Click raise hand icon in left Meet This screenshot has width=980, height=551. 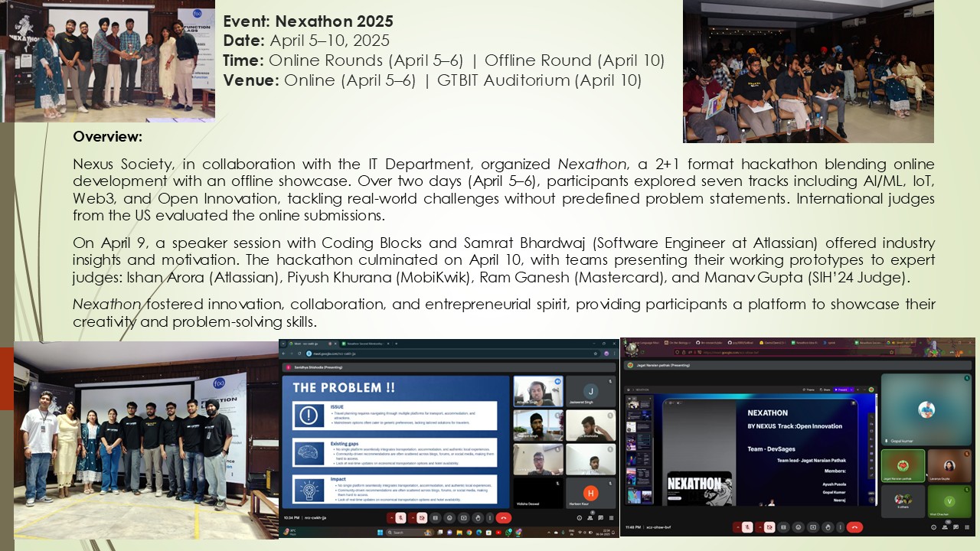point(478,517)
